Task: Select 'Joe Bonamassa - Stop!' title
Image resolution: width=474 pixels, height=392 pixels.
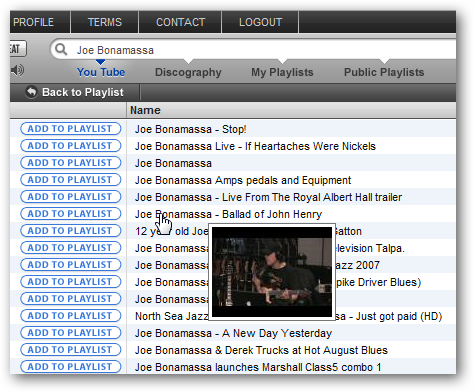Action: coord(190,129)
